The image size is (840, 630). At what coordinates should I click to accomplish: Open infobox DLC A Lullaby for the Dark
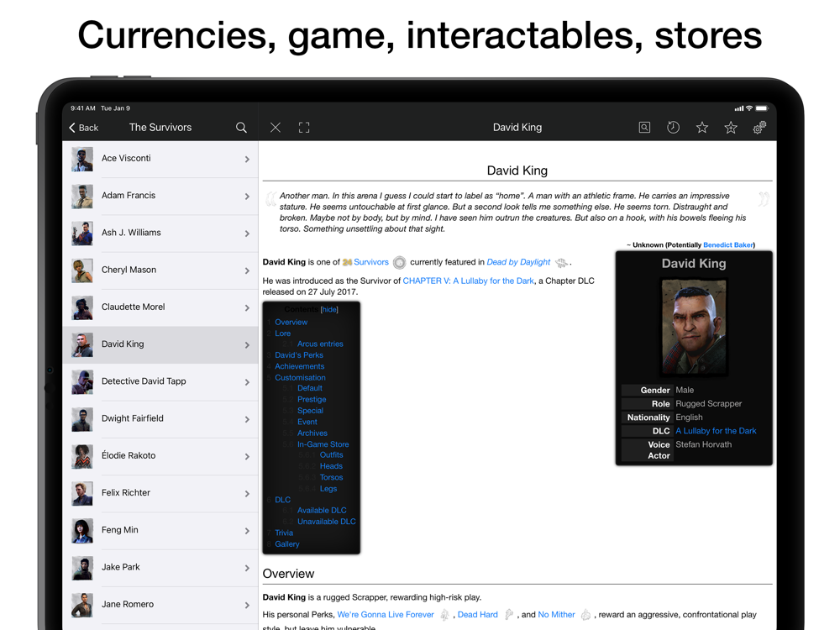click(x=716, y=431)
